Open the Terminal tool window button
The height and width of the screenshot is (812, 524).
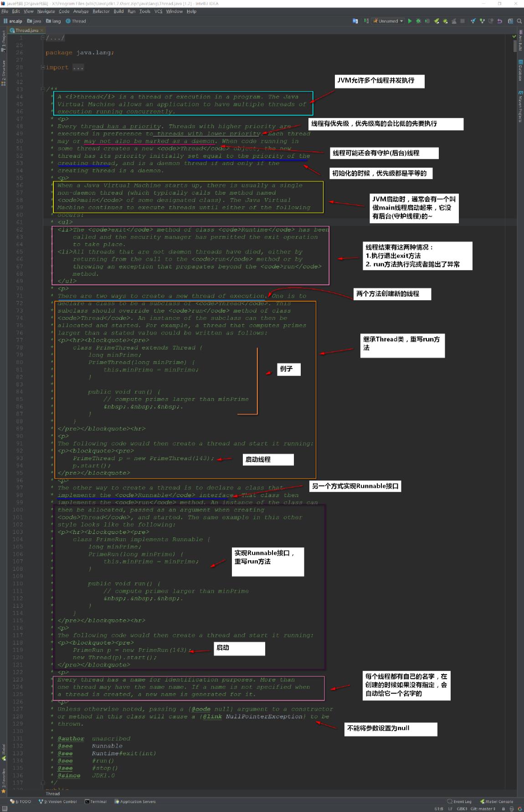point(96,802)
